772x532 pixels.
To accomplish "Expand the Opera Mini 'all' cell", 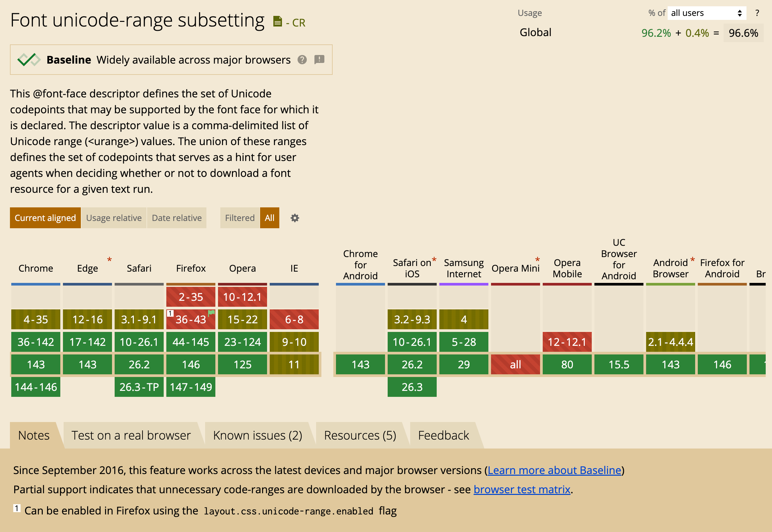I will [515, 364].
